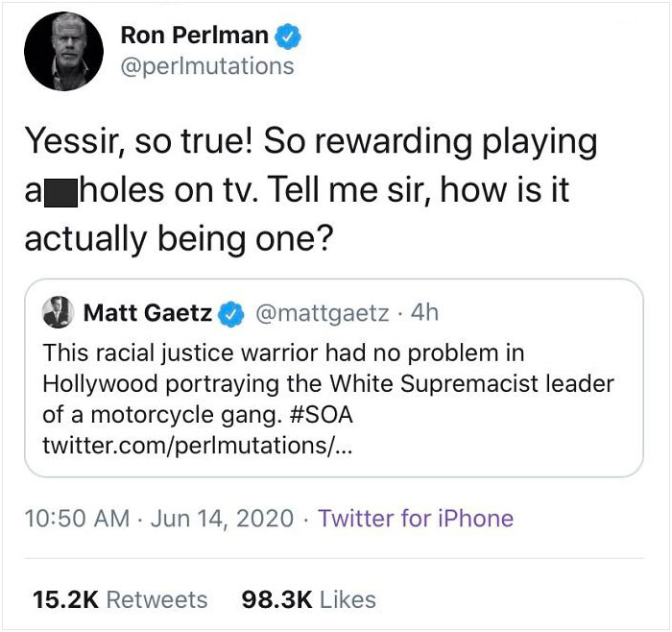Click the main tweet text starting "Yessir"
The height and width of the screenshot is (632, 672).
click(x=310, y=143)
